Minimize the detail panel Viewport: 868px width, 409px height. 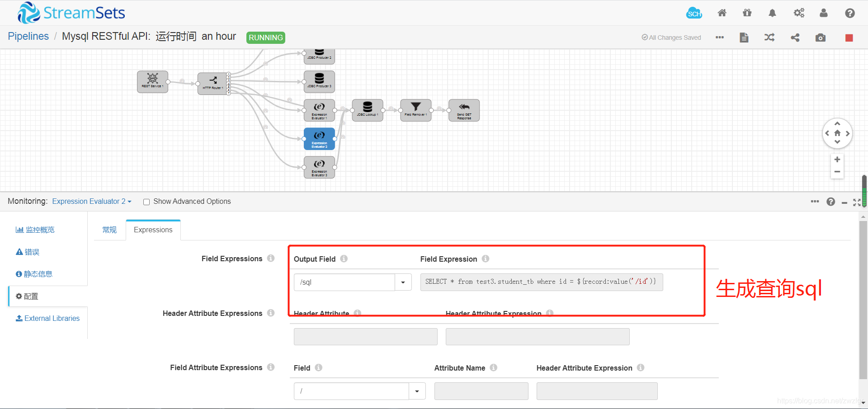coord(844,203)
